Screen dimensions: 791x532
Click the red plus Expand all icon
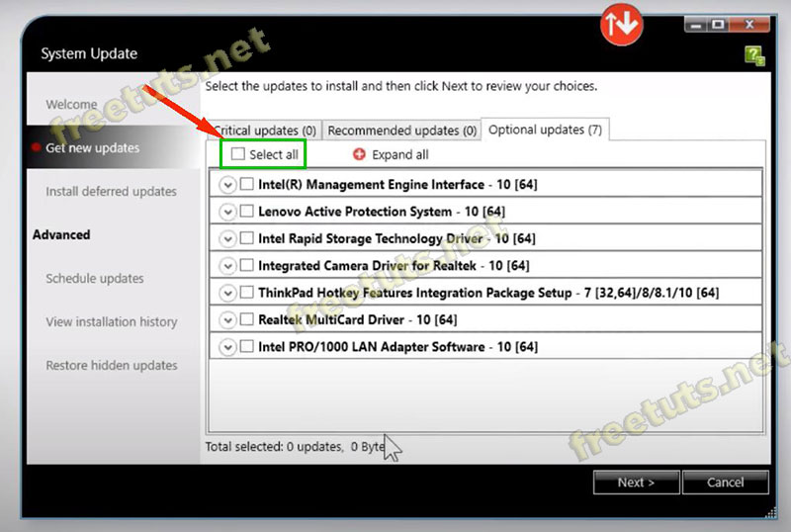coord(359,154)
